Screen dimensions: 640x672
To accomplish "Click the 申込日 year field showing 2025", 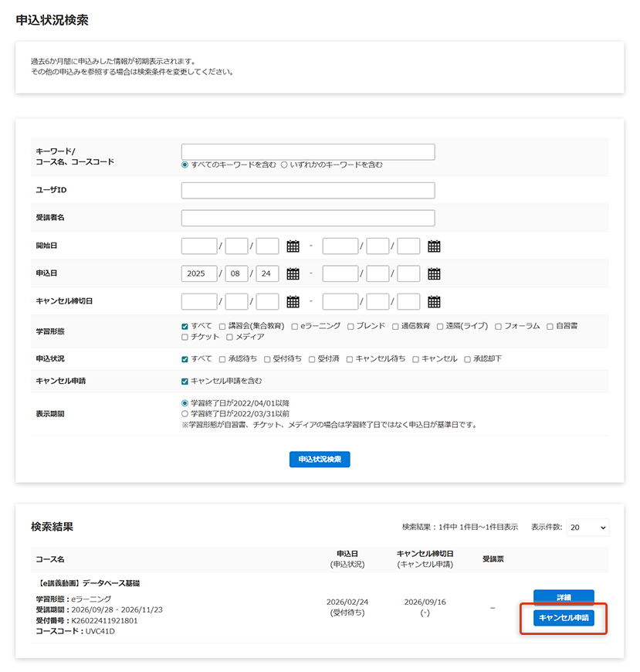I will tap(199, 274).
